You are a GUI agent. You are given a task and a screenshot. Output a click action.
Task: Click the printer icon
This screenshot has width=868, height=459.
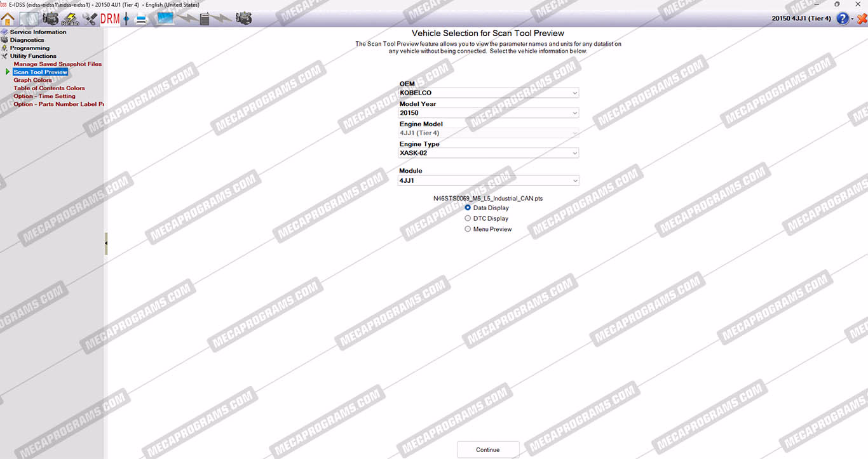(141, 19)
